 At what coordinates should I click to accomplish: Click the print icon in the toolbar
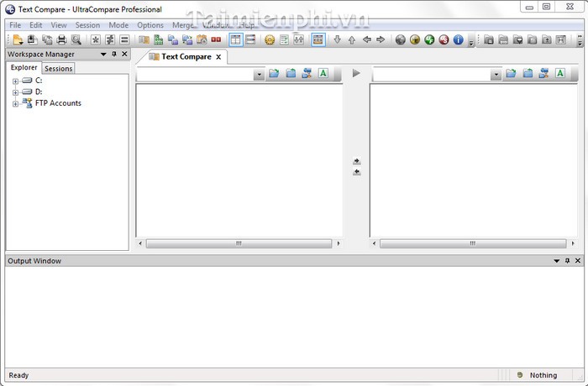(x=61, y=39)
